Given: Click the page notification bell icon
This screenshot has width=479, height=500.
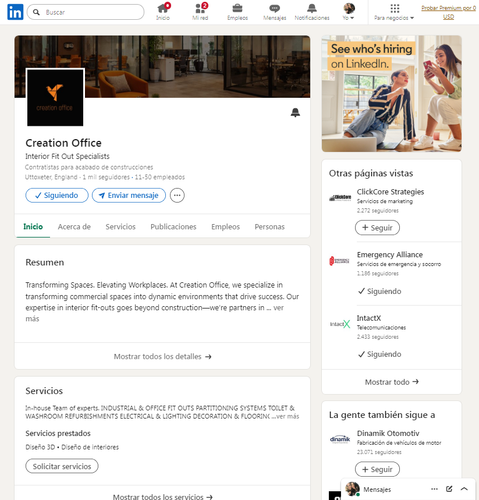Looking at the screenshot, I should tap(295, 113).
